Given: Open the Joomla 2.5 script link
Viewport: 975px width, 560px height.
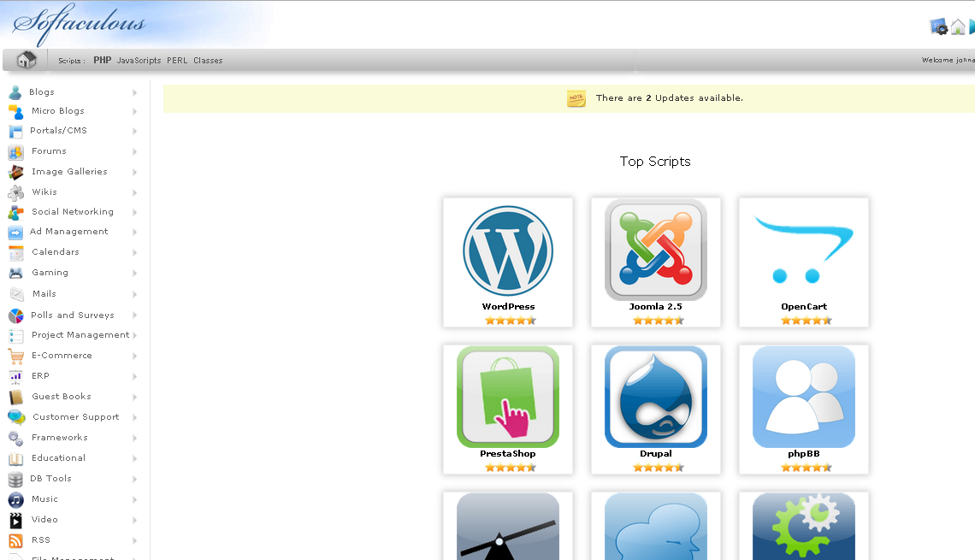Looking at the screenshot, I should click(x=655, y=306).
